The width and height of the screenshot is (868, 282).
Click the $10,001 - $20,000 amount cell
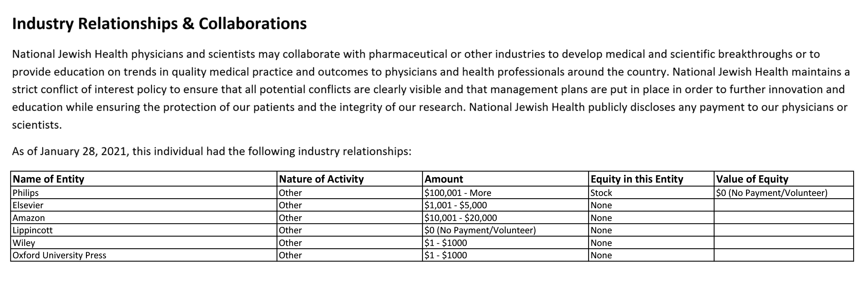460,218
